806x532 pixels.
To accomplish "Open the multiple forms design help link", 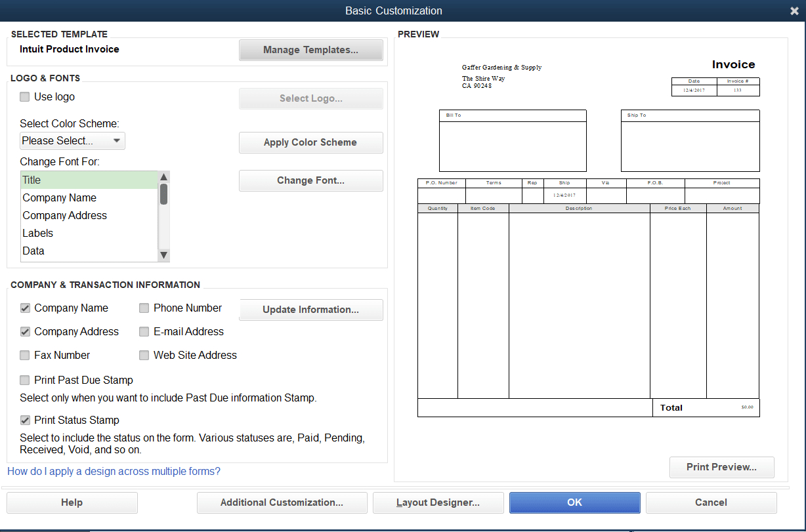I will pos(114,471).
